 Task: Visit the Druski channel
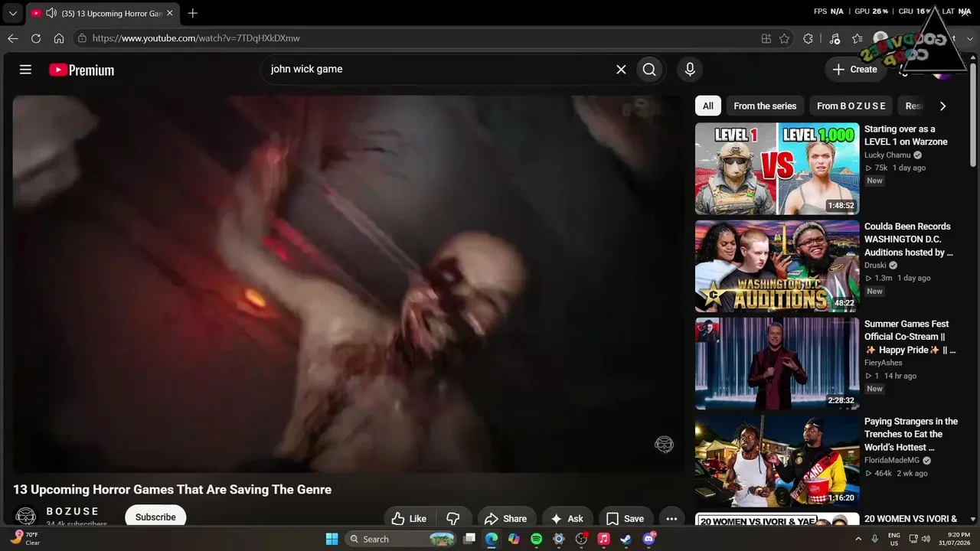tap(875, 266)
